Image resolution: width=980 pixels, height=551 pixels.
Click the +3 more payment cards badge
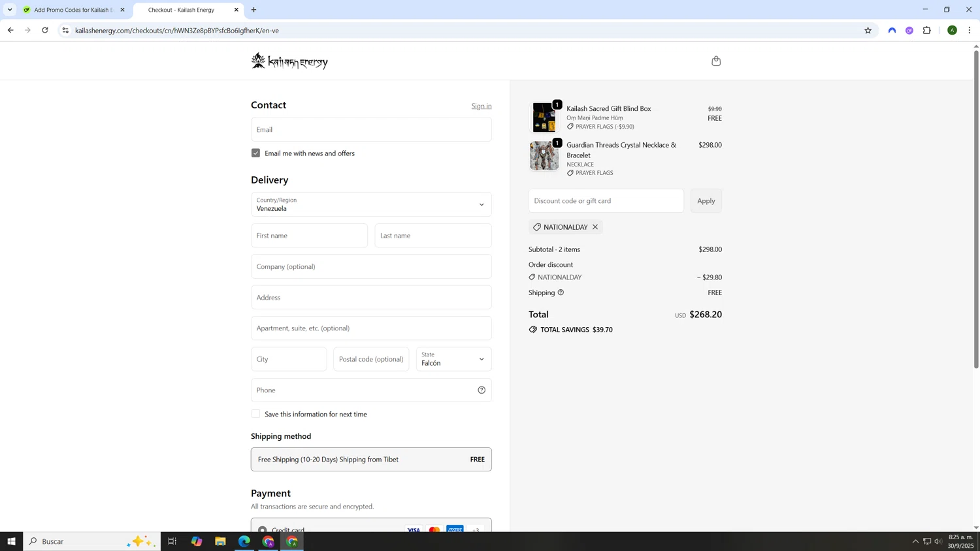[x=476, y=530]
